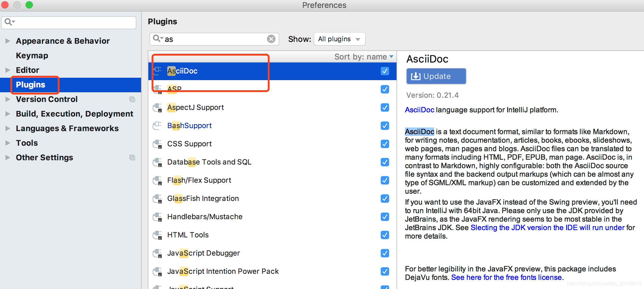Uncheck the CSS Support checkbox

pyautogui.click(x=385, y=144)
